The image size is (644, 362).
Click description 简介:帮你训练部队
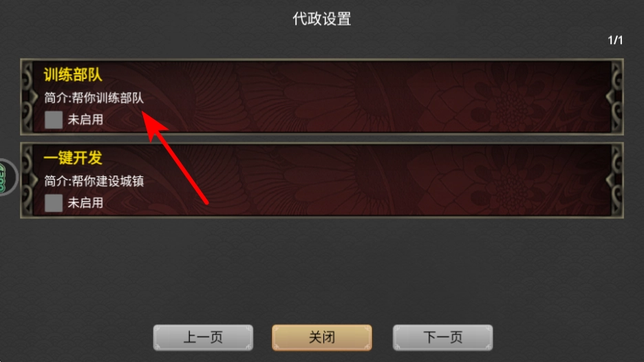pos(94,98)
